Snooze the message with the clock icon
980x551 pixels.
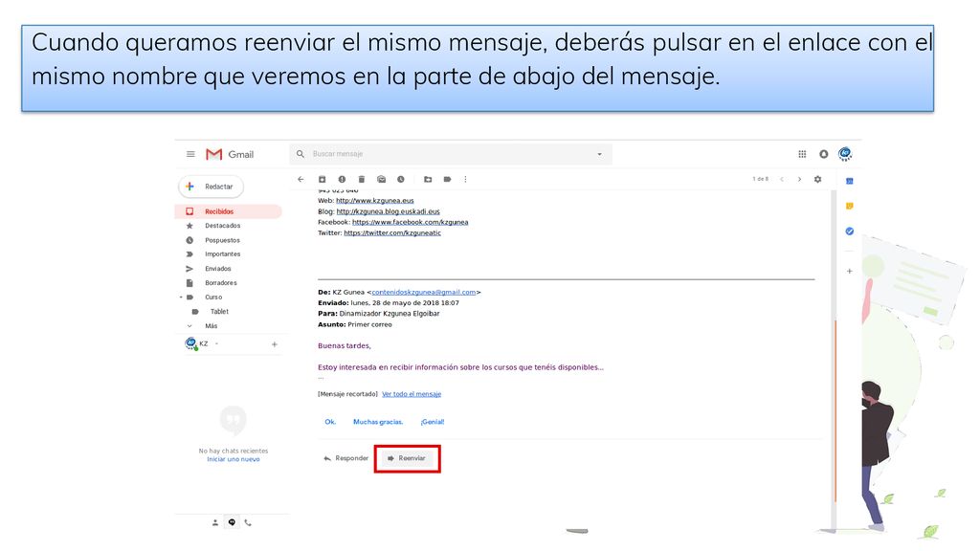pyautogui.click(x=401, y=179)
